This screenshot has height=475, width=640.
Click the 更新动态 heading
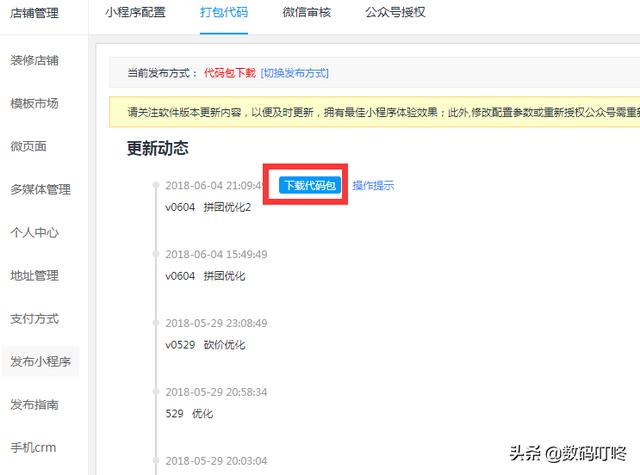coord(158,148)
